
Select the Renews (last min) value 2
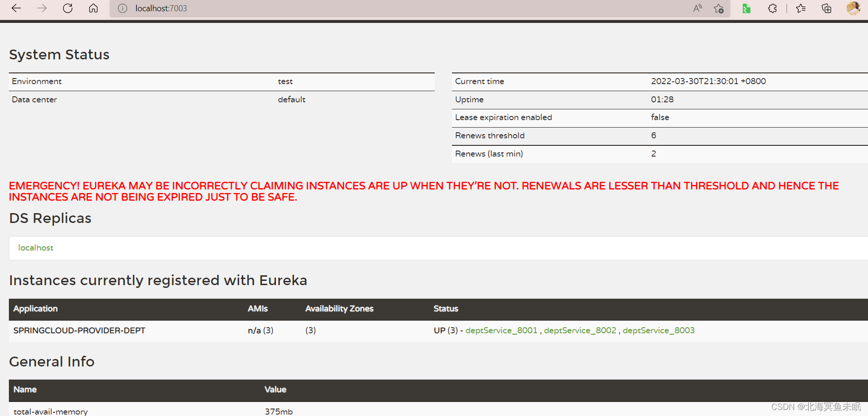click(654, 154)
